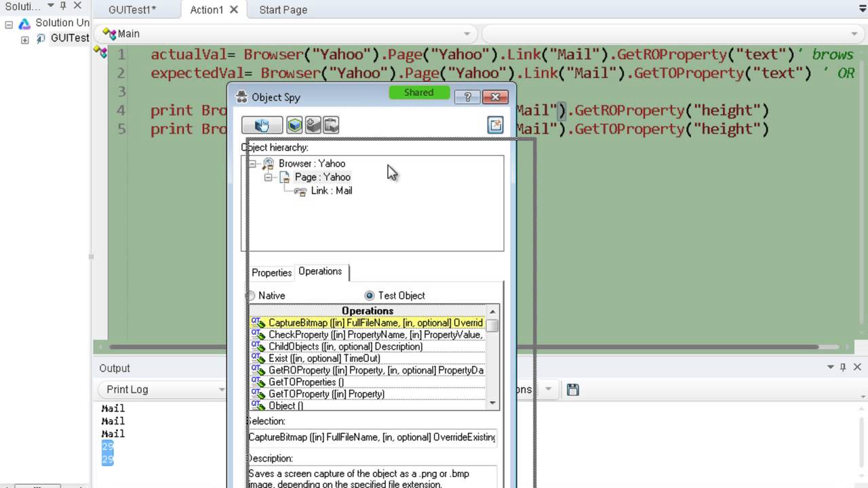Select the Test Object radio button
868x488 pixels.
point(369,296)
